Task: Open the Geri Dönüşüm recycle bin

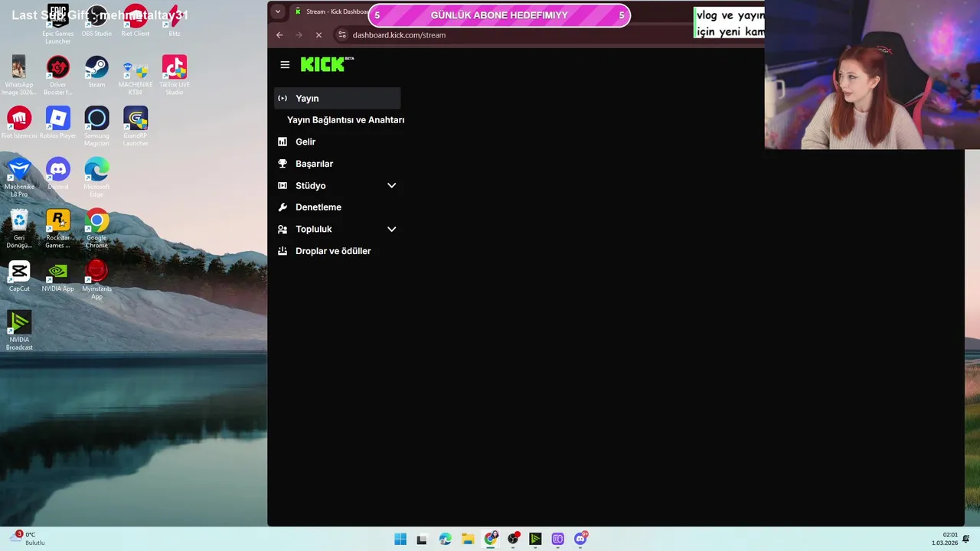Action: (x=19, y=229)
